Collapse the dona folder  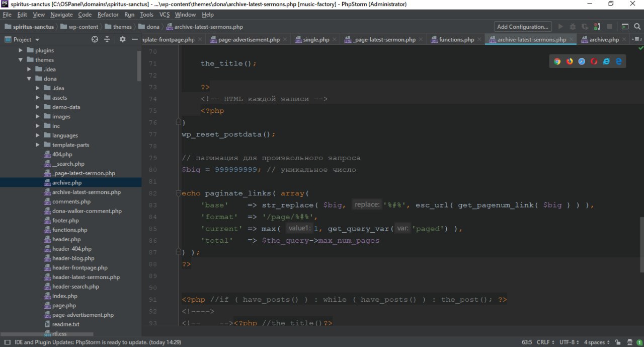coord(30,79)
